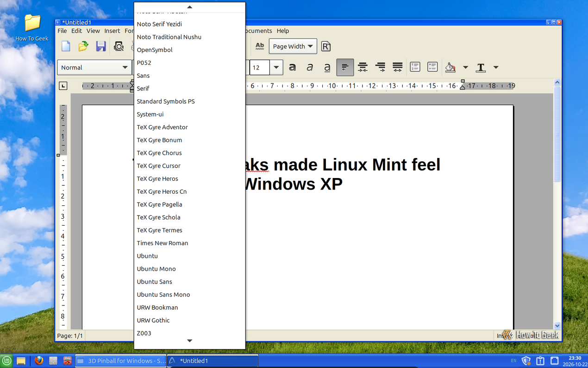Click the font size field showing 12

coord(260,67)
